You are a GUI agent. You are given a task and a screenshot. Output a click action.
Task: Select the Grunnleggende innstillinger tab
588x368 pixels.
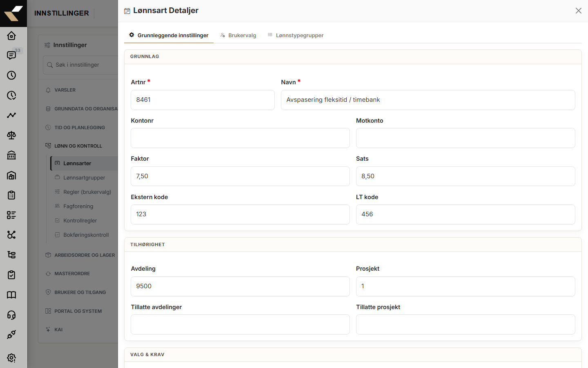click(169, 35)
